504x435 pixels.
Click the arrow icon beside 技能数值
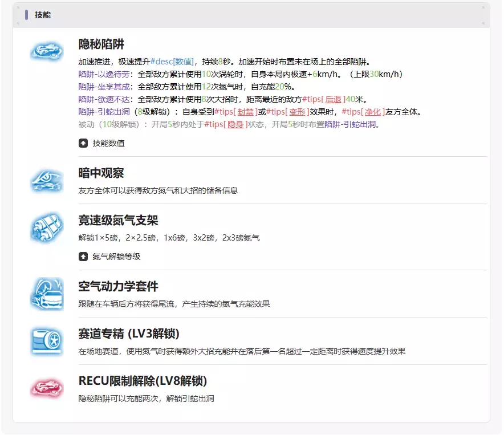pyautogui.click(x=83, y=143)
